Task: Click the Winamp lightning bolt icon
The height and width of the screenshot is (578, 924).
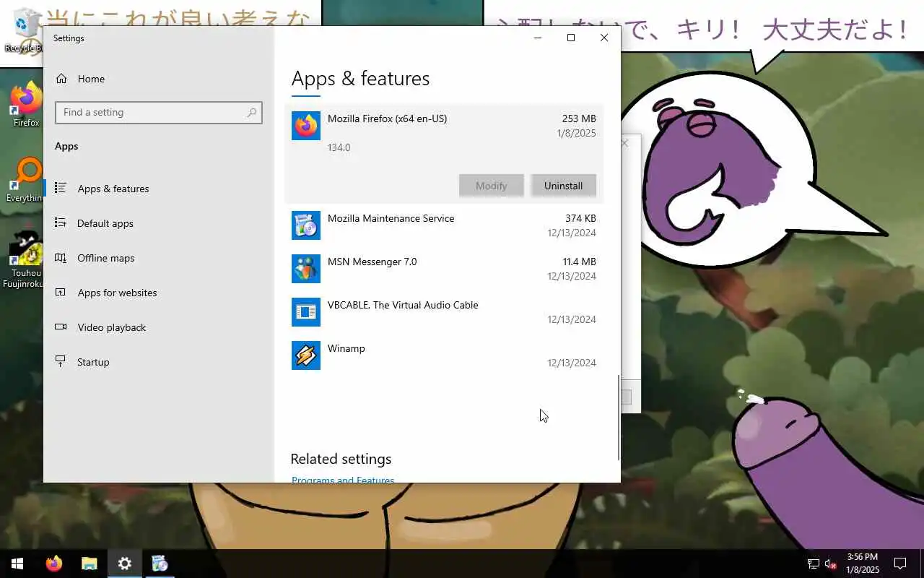Action: pyautogui.click(x=306, y=355)
